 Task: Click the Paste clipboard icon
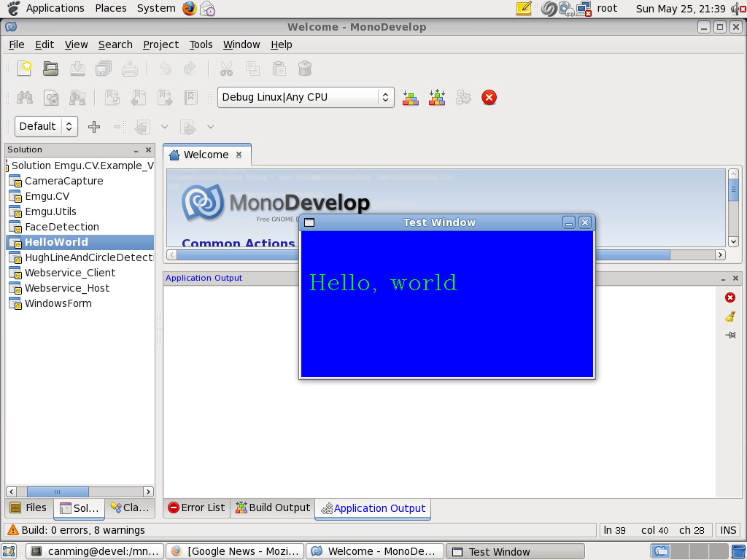(x=279, y=69)
